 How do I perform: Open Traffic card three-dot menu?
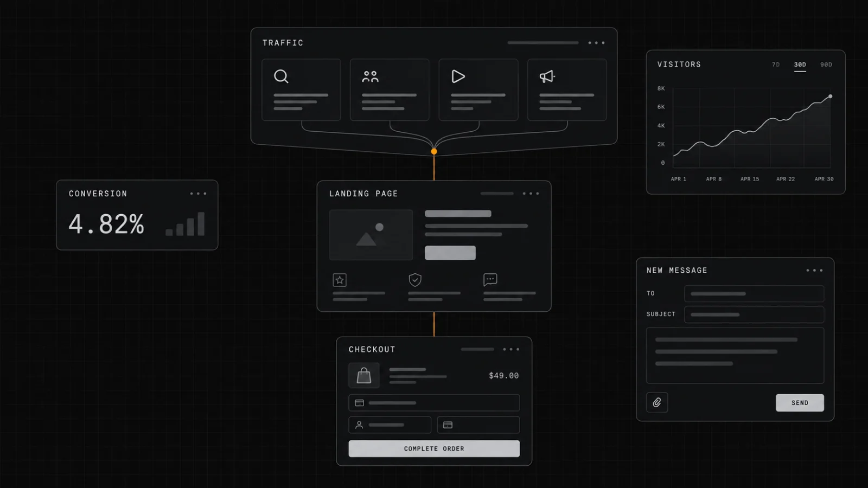(596, 43)
